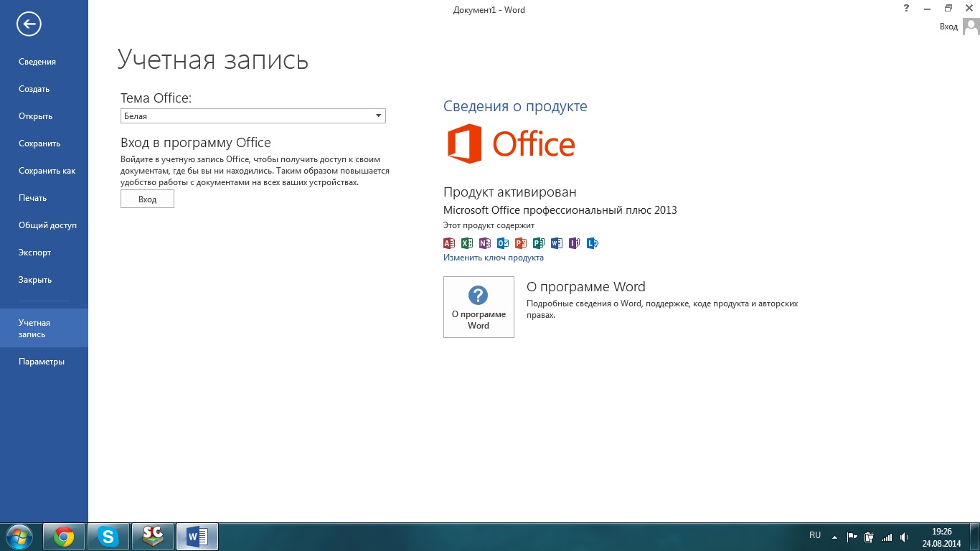
Task: Click the Outlook app icon
Action: click(x=503, y=243)
